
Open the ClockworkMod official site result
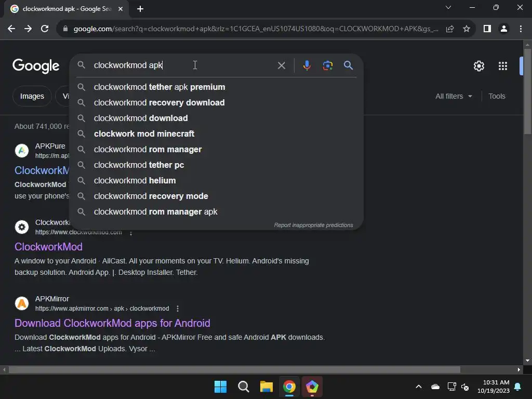(x=48, y=247)
